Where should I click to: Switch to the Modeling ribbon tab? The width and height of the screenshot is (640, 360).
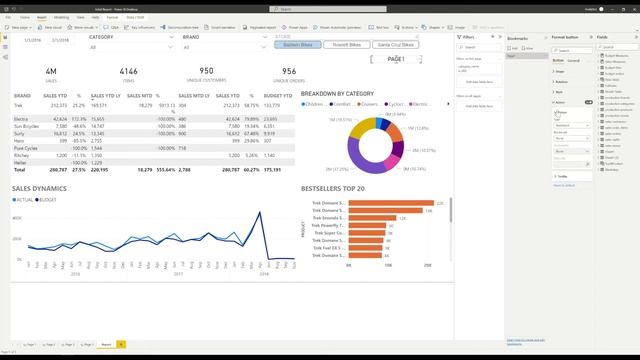click(62, 18)
